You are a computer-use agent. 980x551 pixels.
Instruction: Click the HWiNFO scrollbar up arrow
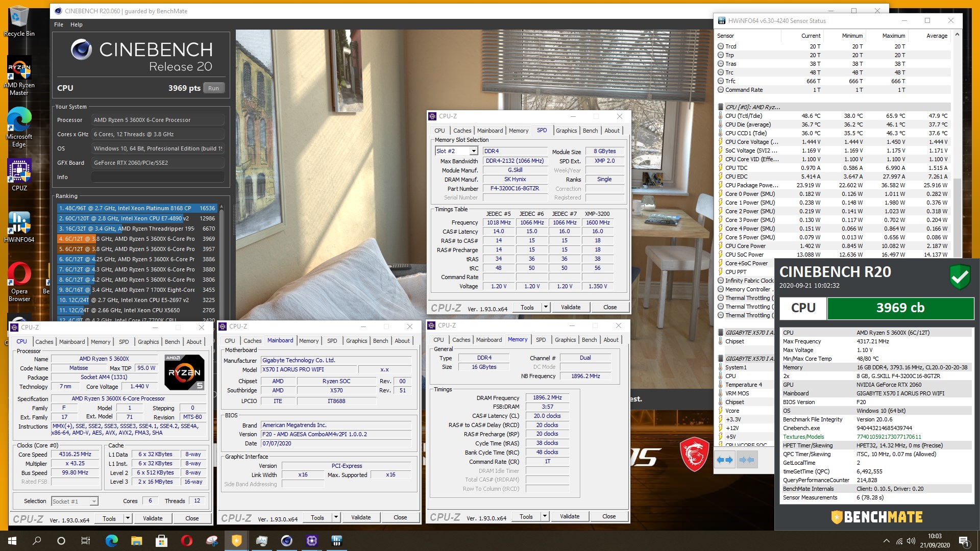957,35
